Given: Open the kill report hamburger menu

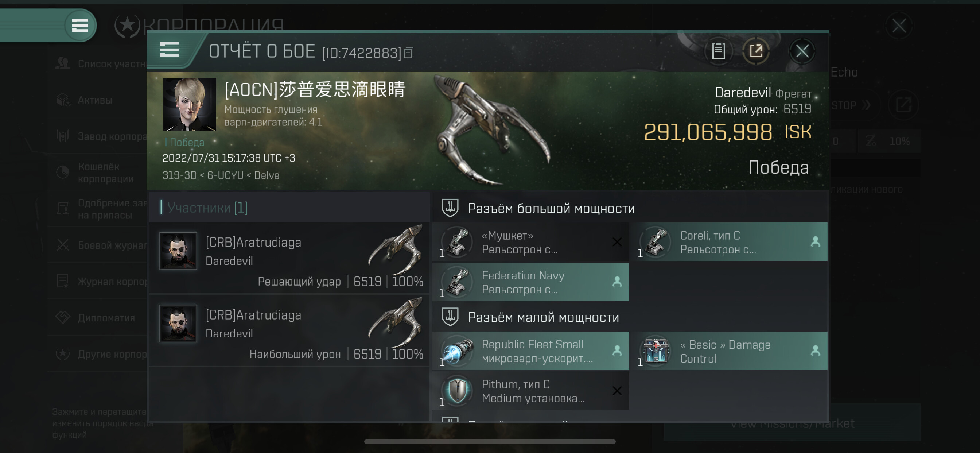Looking at the screenshot, I should tap(169, 50).
